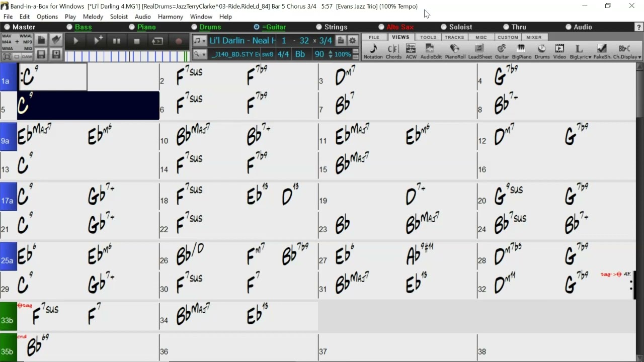644x362 pixels.
Task: Click the chorus end bar 32
Action: pos(304,41)
